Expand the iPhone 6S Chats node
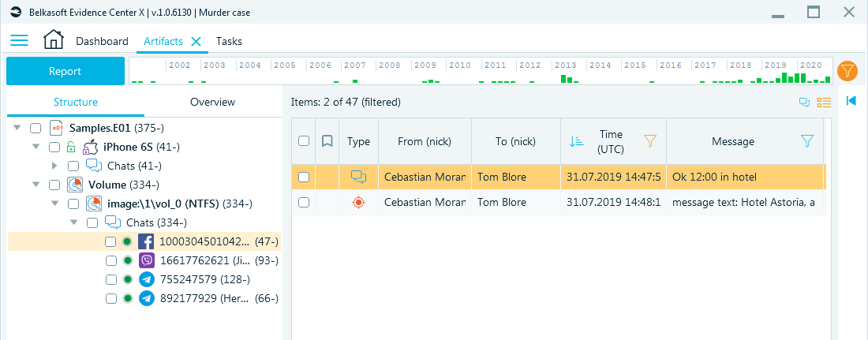 (54, 166)
